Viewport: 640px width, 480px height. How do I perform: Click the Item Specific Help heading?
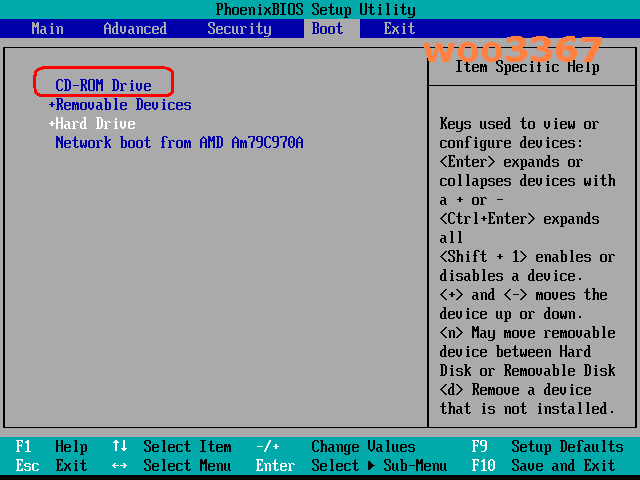tap(527, 67)
